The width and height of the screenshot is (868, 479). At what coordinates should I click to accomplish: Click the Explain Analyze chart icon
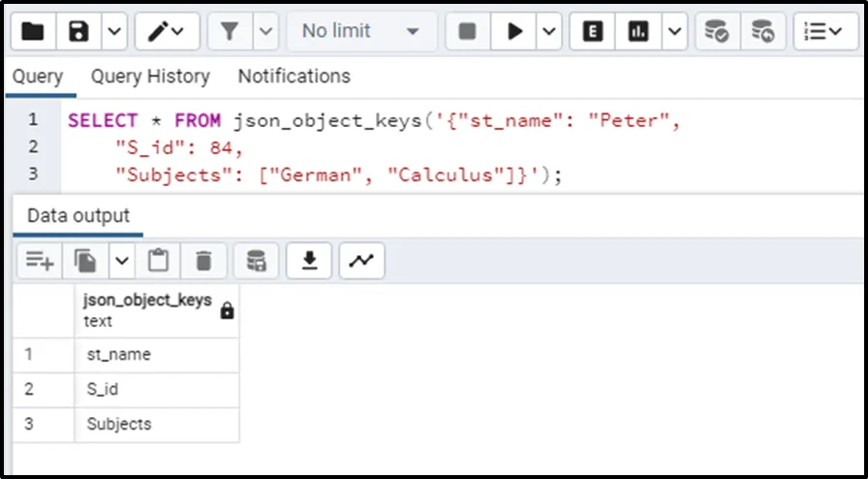pos(638,32)
